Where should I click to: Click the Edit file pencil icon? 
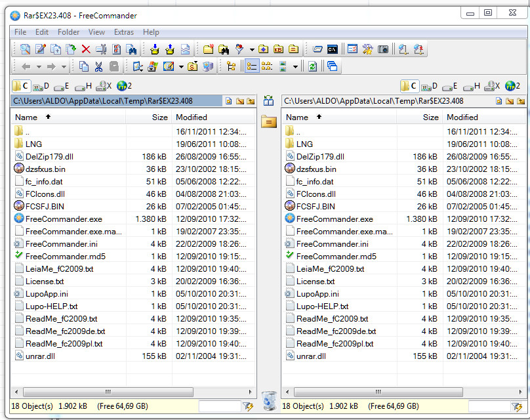coord(41,49)
